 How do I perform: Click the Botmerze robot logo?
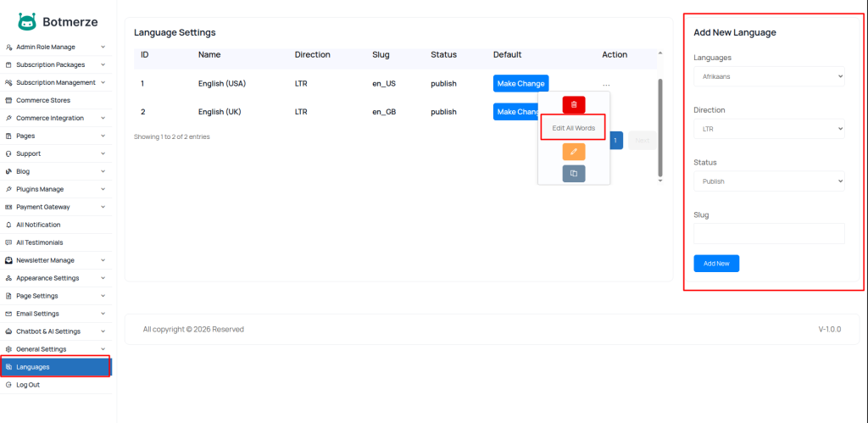tap(27, 23)
